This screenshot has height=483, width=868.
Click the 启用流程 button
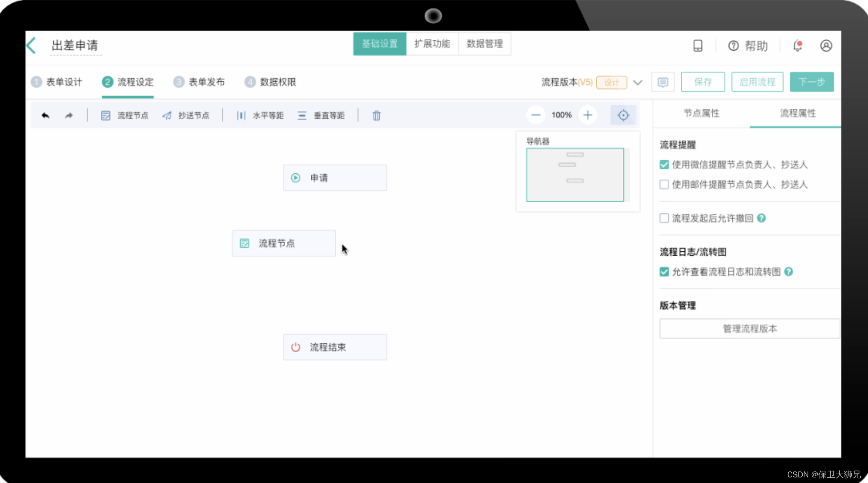(757, 82)
